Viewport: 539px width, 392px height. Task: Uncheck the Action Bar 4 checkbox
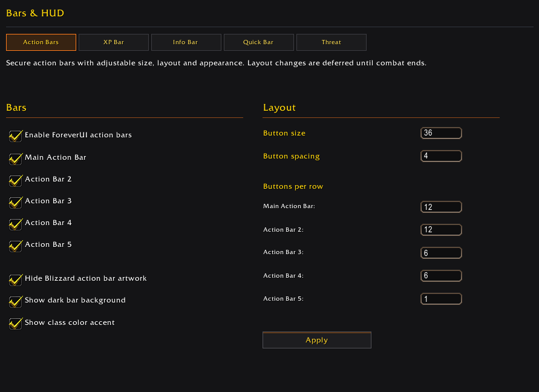coord(16,224)
